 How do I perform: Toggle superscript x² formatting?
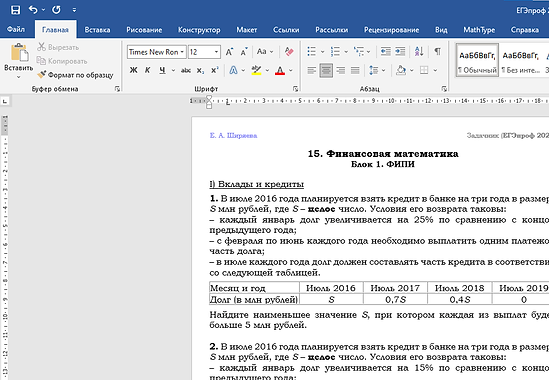pos(215,70)
